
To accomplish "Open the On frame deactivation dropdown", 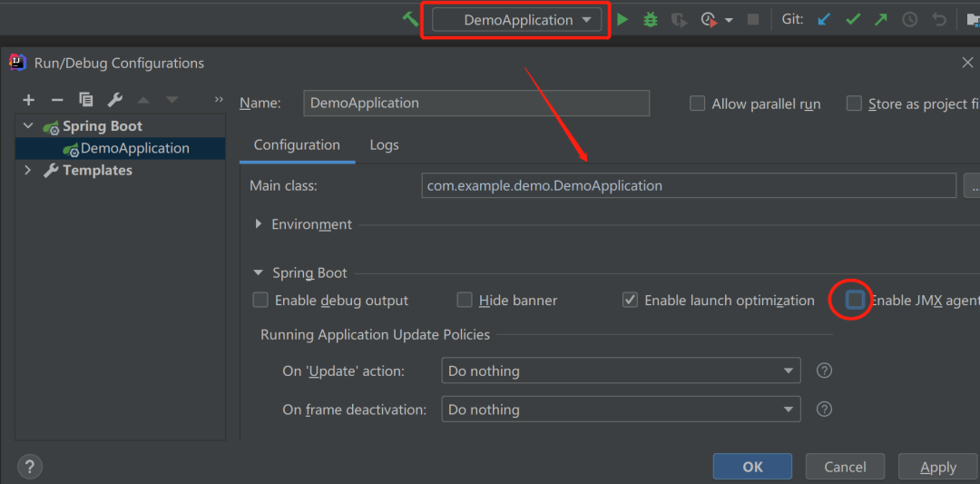I will pos(621,410).
